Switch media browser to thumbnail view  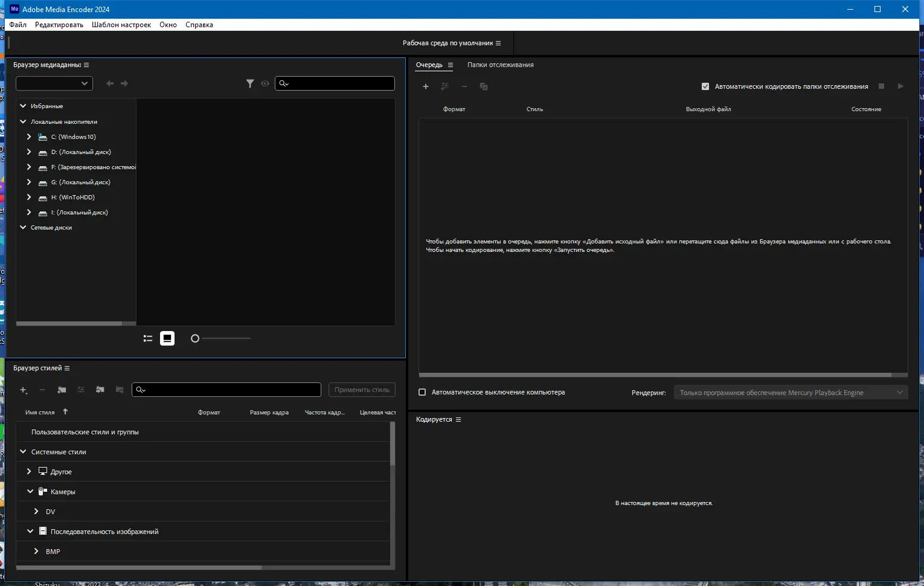click(x=167, y=338)
